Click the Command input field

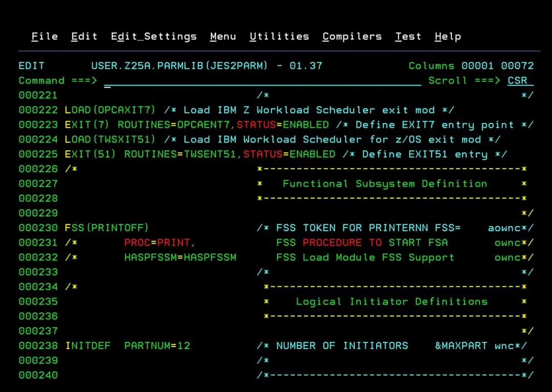[x=263, y=81]
